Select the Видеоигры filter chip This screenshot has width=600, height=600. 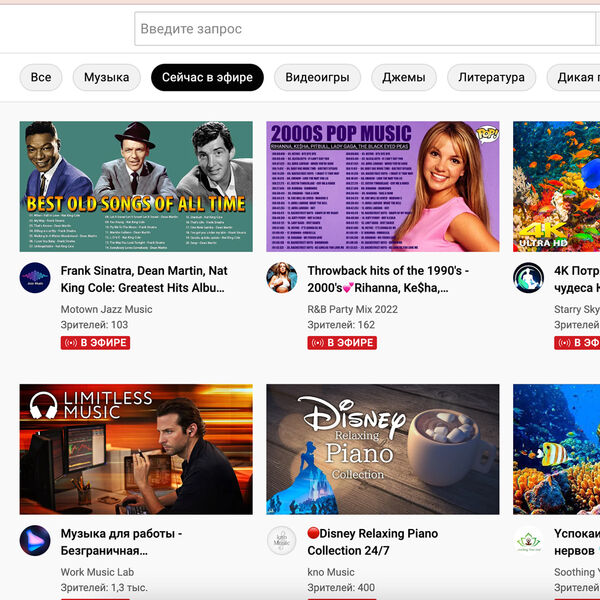pos(317,77)
